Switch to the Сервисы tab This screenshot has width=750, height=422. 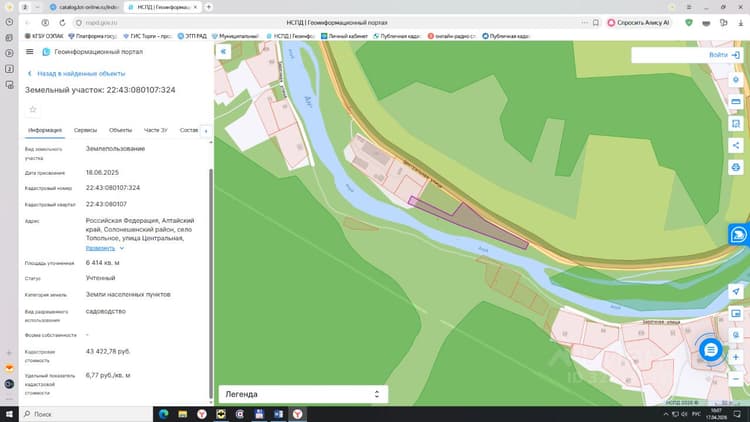pyautogui.click(x=85, y=130)
